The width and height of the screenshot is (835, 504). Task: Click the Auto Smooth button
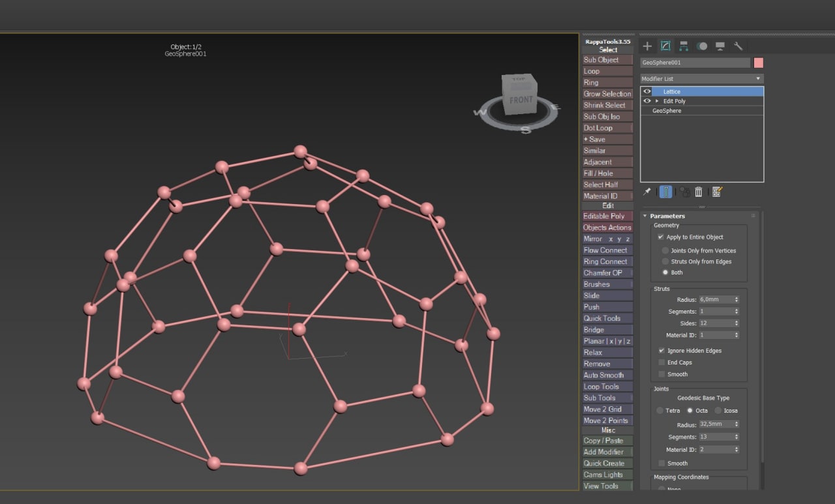point(607,375)
